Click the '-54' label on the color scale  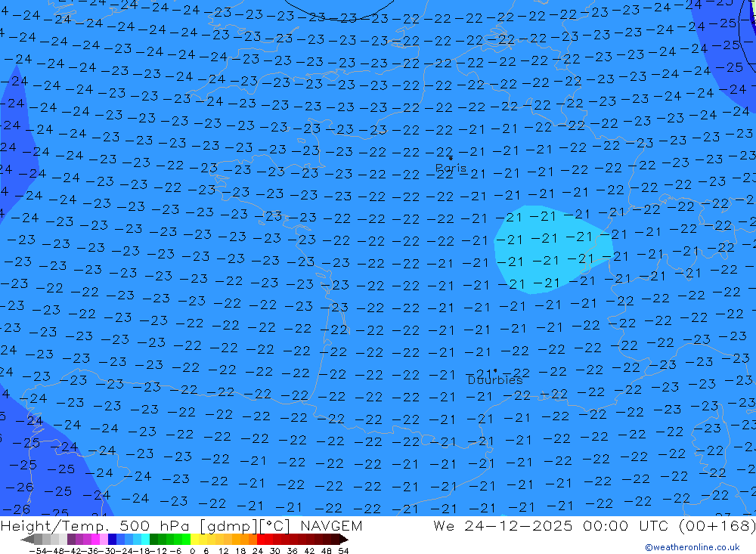tap(38, 551)
